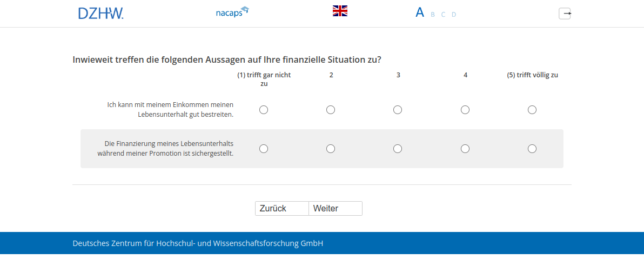Rate Promotion financing statement as 1
Screen dimensions: 644x259
click(x=264, y=149)
